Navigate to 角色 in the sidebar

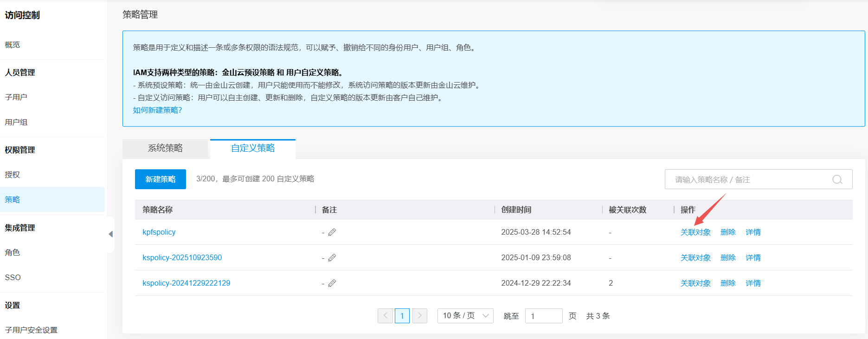coord(13,253)
